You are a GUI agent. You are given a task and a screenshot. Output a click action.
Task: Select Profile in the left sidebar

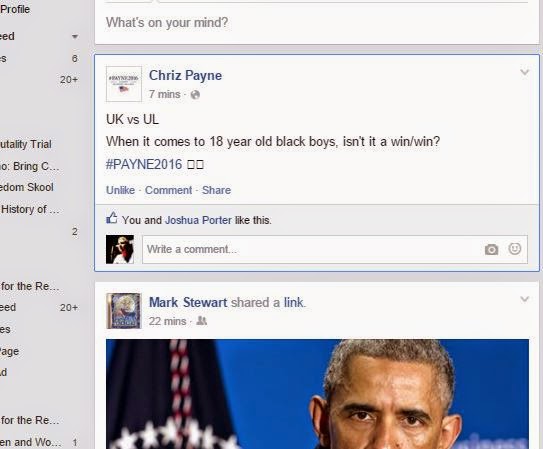(x=15, y=9)
